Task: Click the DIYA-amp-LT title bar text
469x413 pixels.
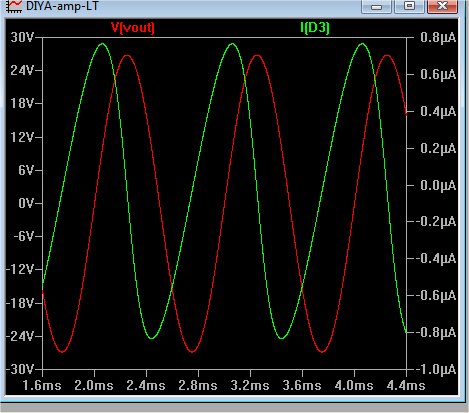Action: pos(62,6)
